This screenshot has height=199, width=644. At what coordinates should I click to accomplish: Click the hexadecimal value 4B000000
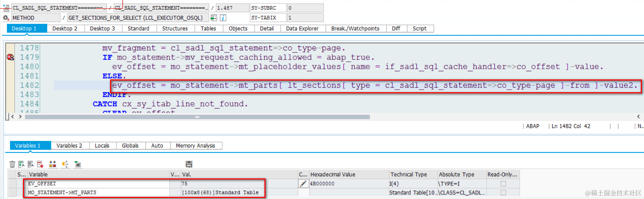[349, 184]
